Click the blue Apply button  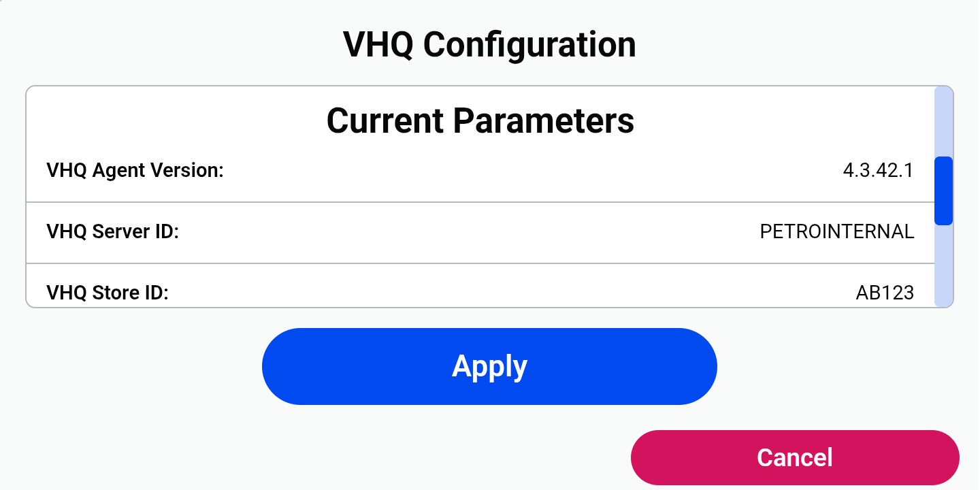point(489,366)
